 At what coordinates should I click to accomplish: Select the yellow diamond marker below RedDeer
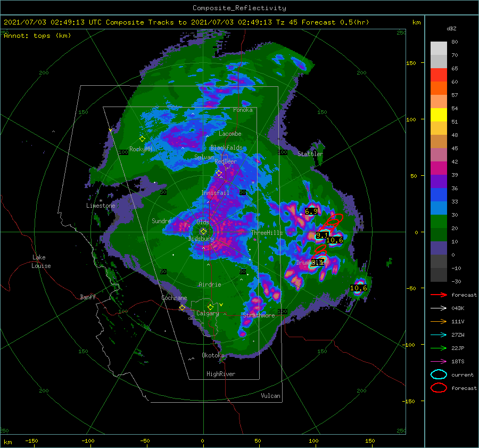pyautogui.click(x=219, y=173)
